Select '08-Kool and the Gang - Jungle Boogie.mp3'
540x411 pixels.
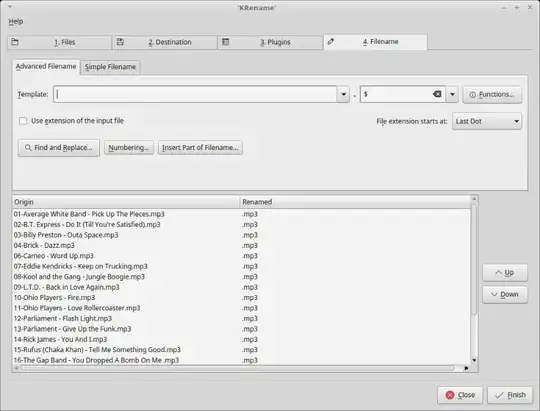pos(241,277)
